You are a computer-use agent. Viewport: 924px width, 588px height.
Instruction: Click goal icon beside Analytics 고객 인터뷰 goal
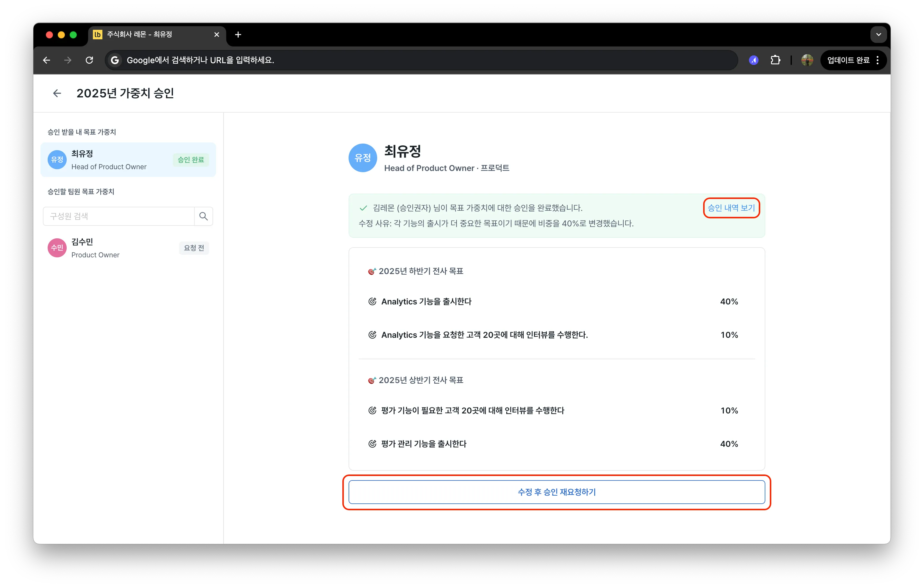(372, 335)
